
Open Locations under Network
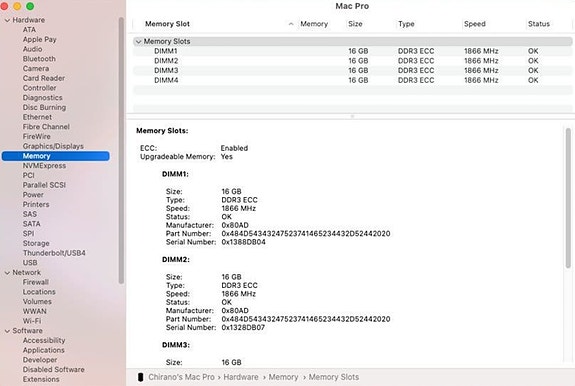pos(39,292)
